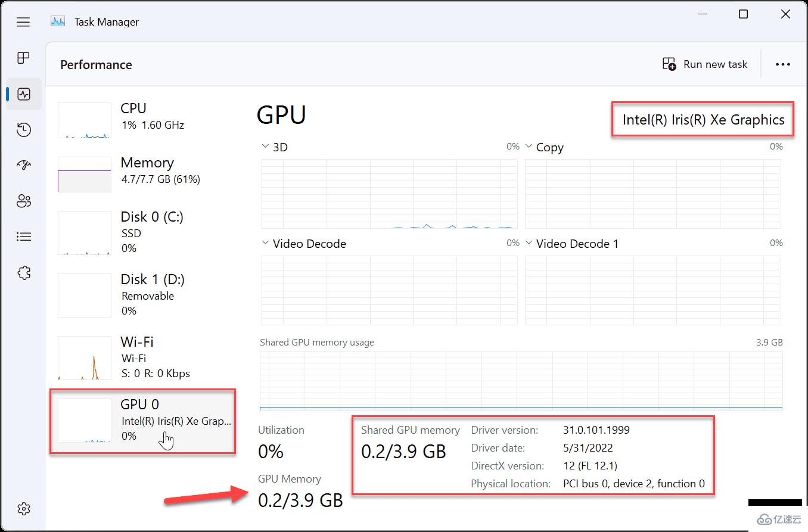Select the Performance page icon
The height and width of the screenshot is (532, 808).
(24, 94)
